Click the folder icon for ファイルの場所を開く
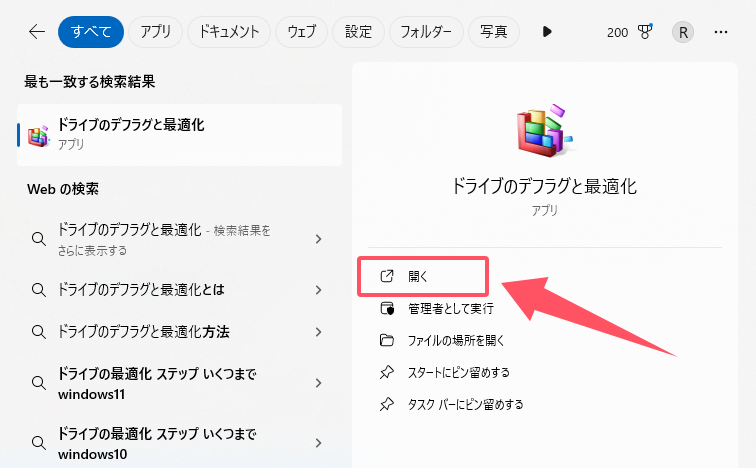The width and height of the screenshot is (756, 468). point(387,340)
